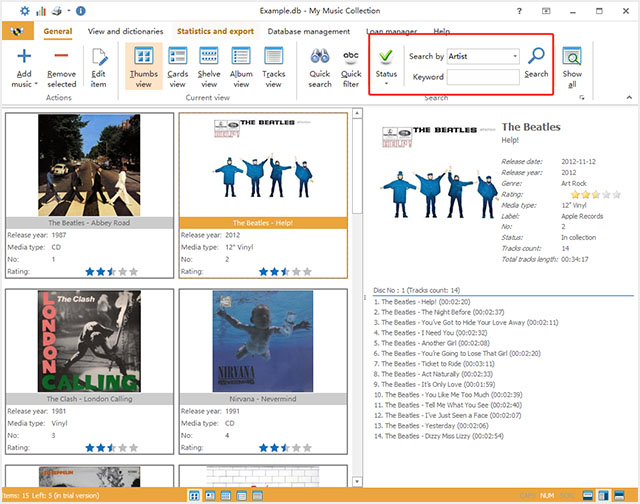The height and width of the screenshot is (504, 640).
Task: Click the Add music button
Action: coord(24,67)
